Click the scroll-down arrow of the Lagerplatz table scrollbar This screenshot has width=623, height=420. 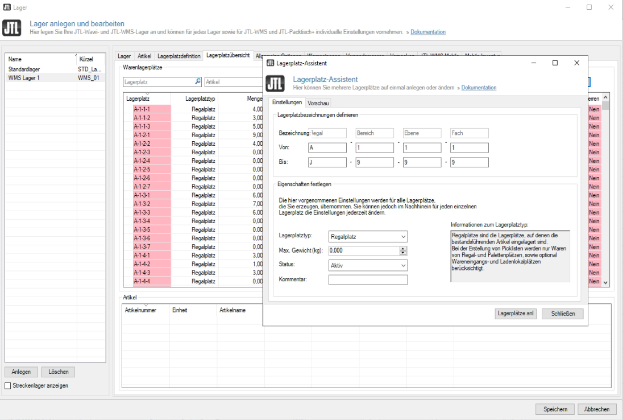tap(606, 283)
